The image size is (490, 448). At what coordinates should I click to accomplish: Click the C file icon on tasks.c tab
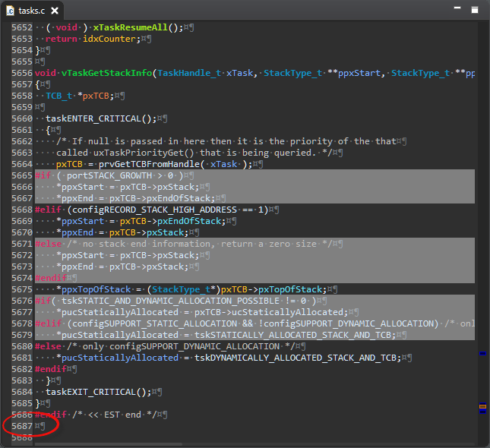(x=10, y=11)
